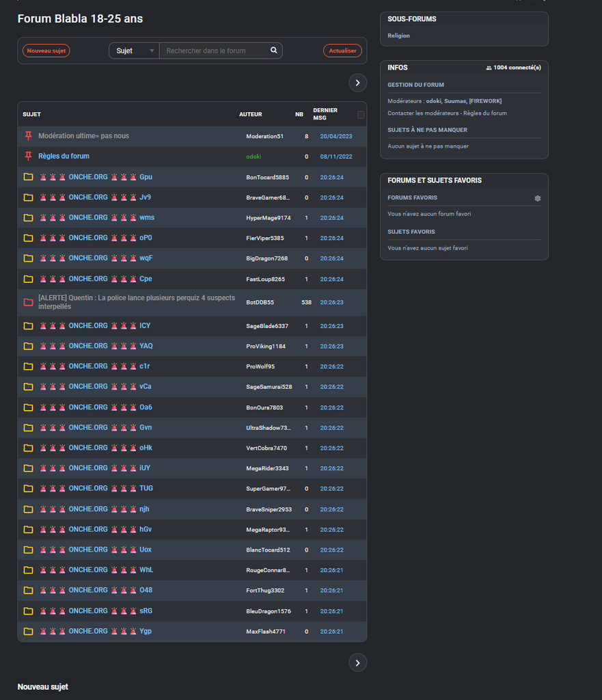The image size is (602, 700).
Task: Open the Sujet search type dropdown
Action: 134,51
